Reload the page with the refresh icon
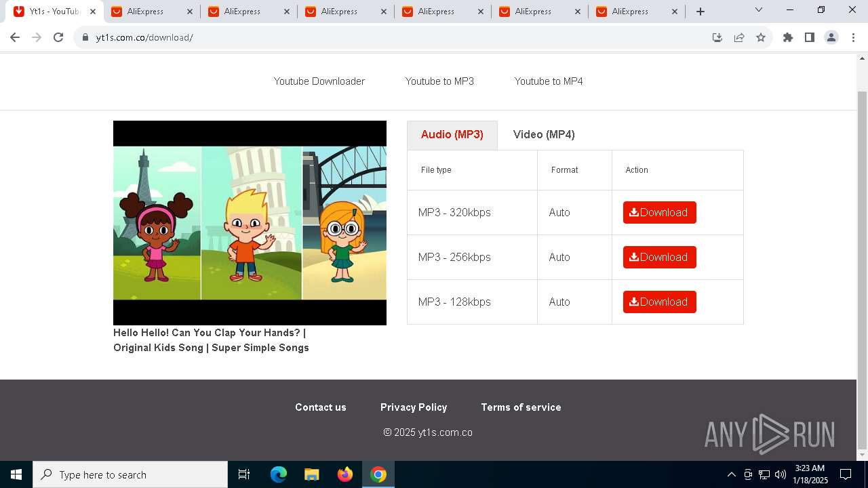The image size is (868, 488). point(58,37)
